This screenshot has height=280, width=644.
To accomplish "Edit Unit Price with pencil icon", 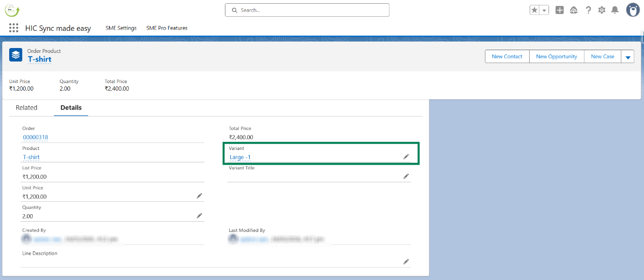I will pyautogui.click(x=199, y=196).
